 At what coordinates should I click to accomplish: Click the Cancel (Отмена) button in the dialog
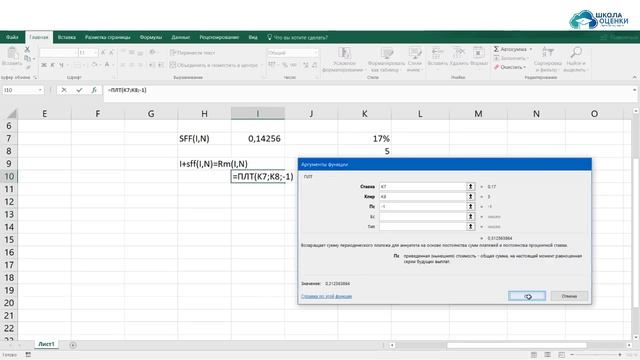click(569, 296)
